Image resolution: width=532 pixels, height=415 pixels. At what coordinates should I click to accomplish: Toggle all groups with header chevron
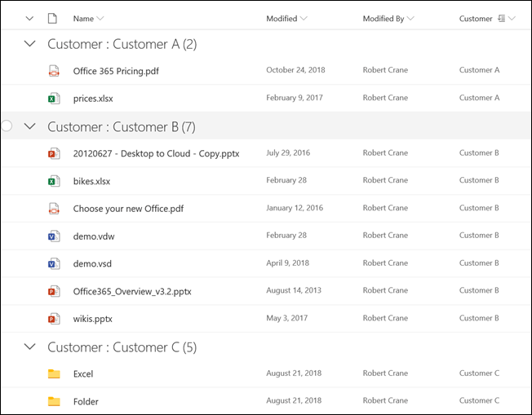click(x=30, y=18)
